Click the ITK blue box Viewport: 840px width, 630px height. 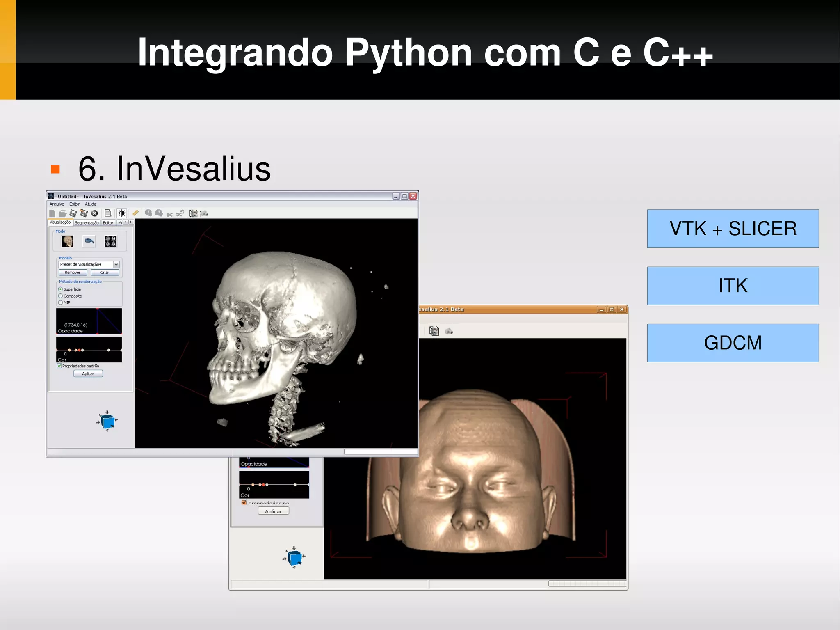click(x=733, y=286)
